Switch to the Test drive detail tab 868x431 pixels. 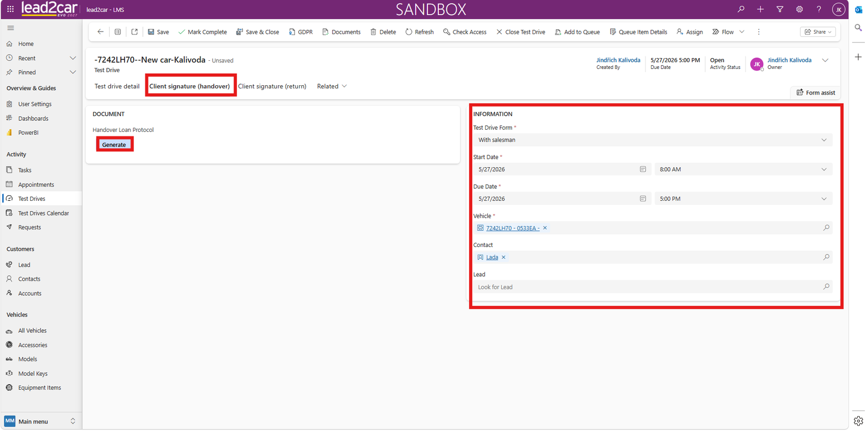coord(117,86)
